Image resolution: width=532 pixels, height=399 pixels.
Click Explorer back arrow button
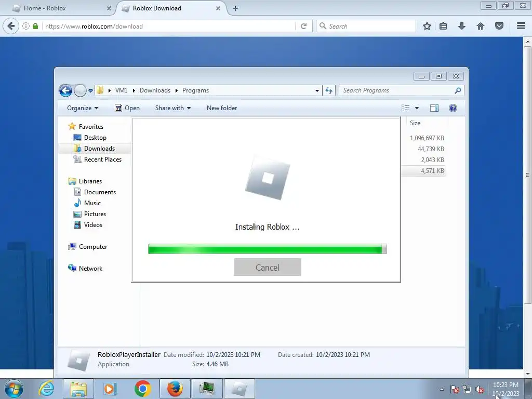[65, 90]
